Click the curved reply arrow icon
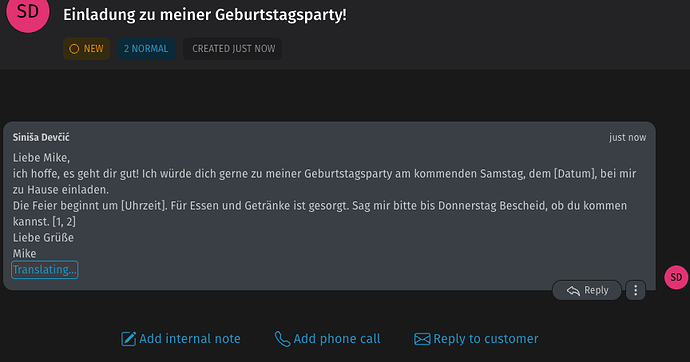 pyautogui.click(x=573, y=291)
